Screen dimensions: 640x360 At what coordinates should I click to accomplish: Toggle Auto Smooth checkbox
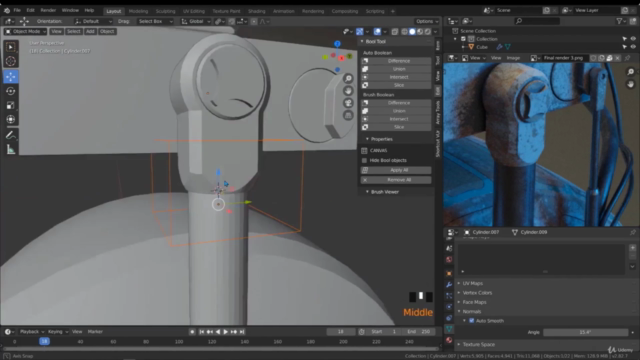pos(471,321)
